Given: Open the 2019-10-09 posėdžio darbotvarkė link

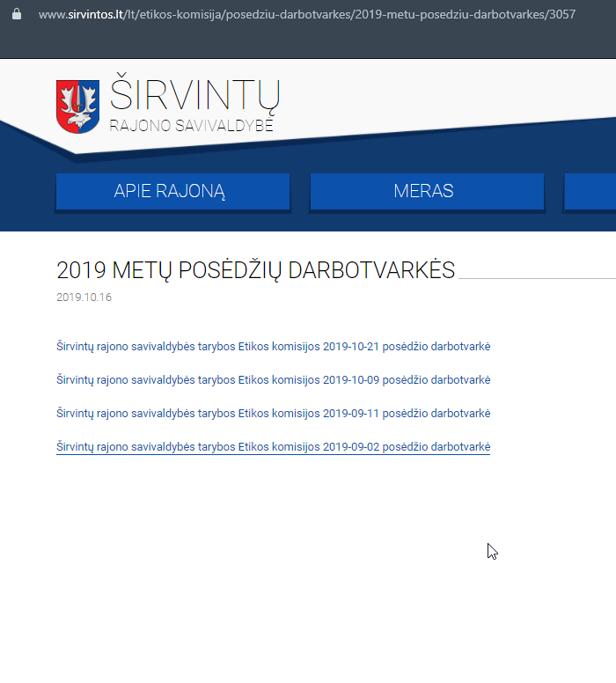Looking at the screenshot, I should 273,380.
